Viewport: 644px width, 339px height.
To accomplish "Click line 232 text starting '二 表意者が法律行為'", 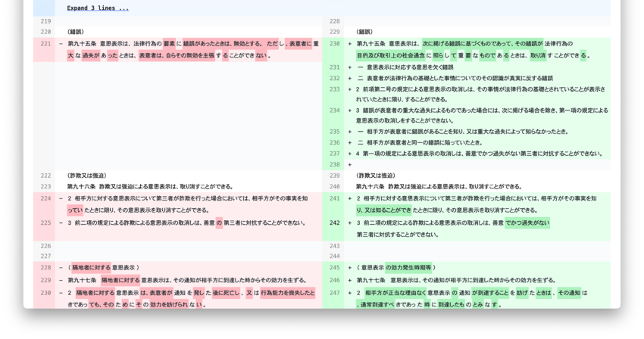I will [x=455, y=79].
